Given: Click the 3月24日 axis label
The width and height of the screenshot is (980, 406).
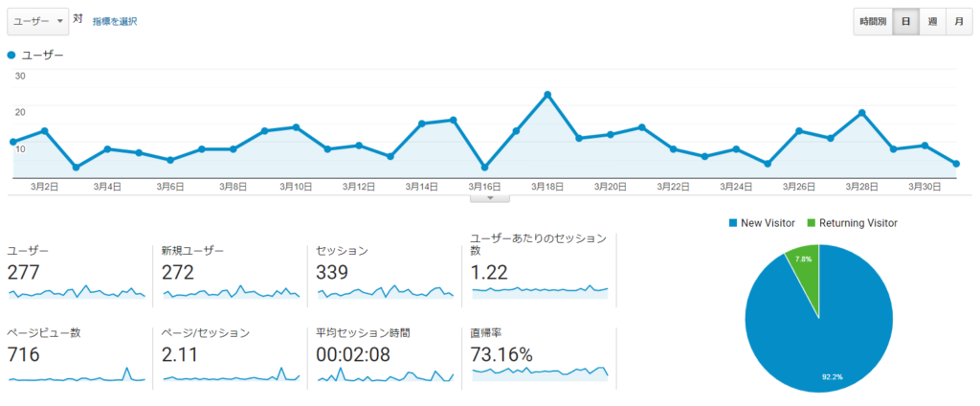Looking at the screenshot, I should [x=736, y=187].
